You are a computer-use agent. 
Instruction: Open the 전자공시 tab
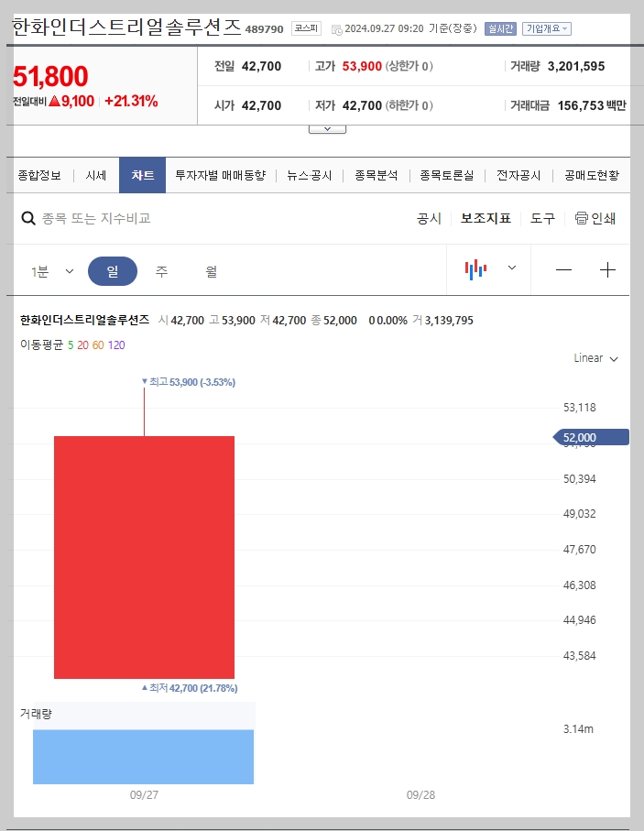tap(518, 175)
